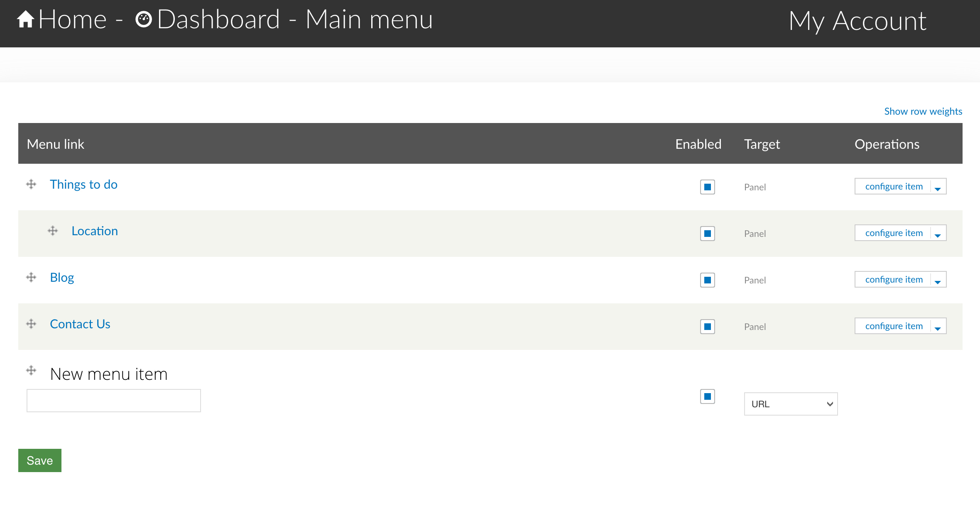Click the drag handle beside Contact Us
The height and width of the screenshot is (507, 980).
tap(31, 324)
